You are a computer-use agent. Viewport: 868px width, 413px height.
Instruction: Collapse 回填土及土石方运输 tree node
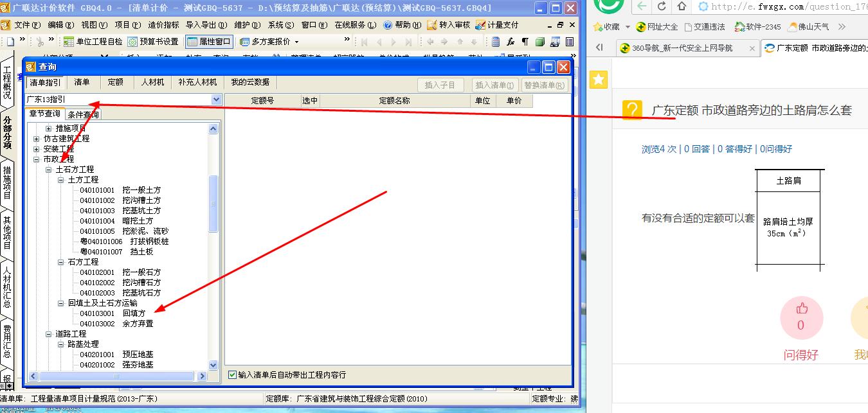coord(61,303)
